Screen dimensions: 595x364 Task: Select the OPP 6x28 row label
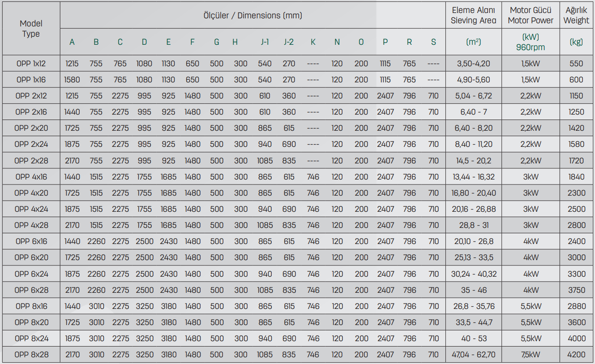tap(31, 290)
